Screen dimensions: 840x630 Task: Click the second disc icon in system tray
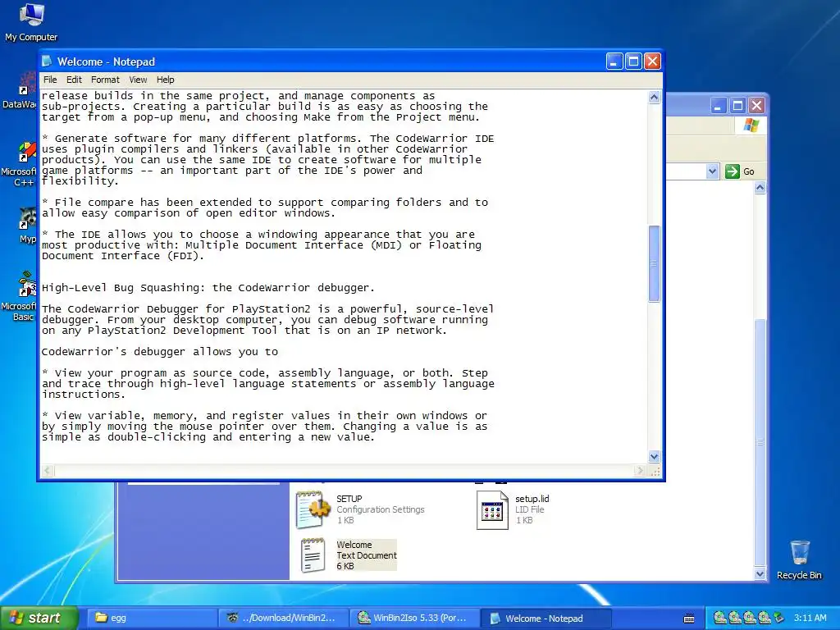(734, 618)
